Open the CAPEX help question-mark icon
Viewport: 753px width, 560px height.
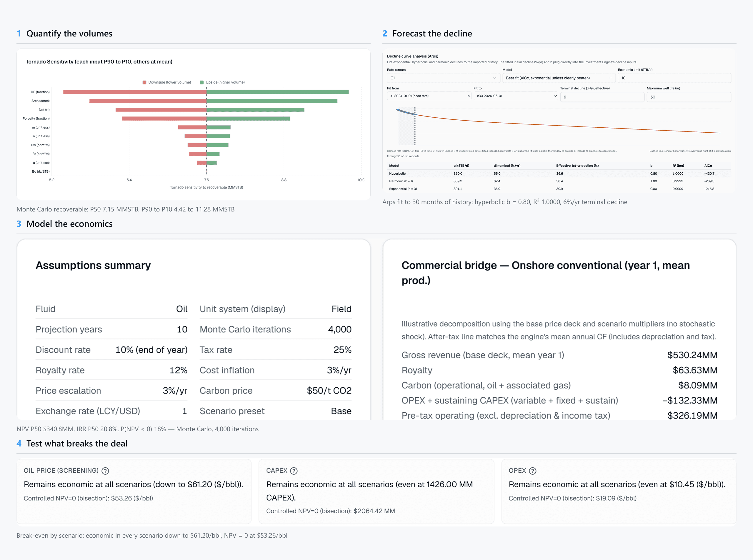294,471
